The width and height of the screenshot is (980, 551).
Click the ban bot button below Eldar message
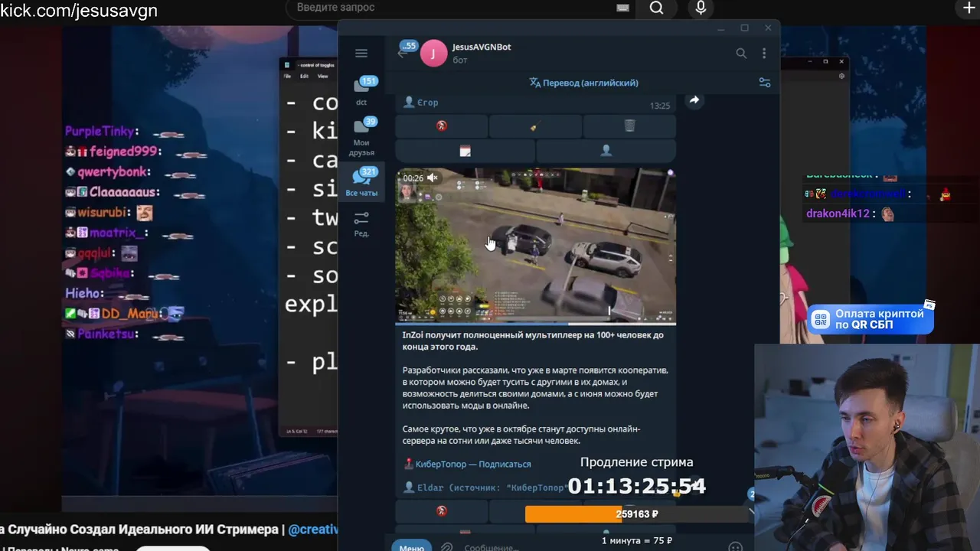pyautogui.click(x=442, y=511)
